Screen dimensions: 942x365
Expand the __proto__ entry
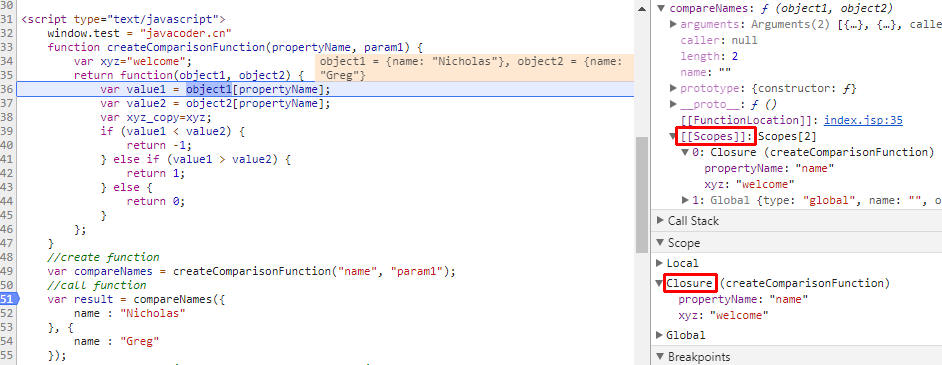673,104
